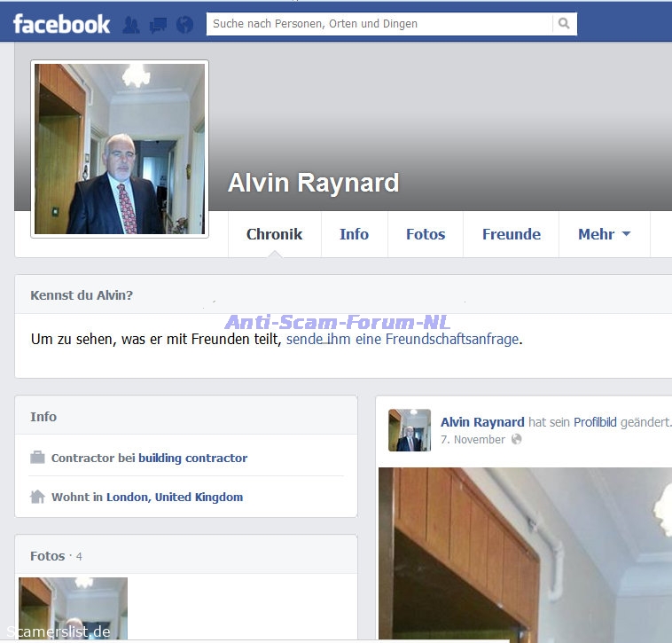Open the friend requests icon
Viewport: 672px width, 643px height.
pyautogui.click(x=131, y=25)
